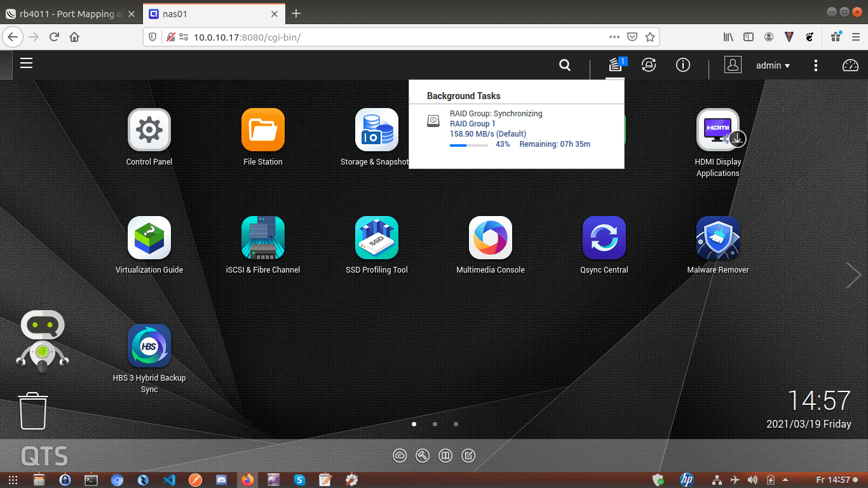Select second desktop page dot
This screenshot has height=488, width=868.
coord(435,424)
